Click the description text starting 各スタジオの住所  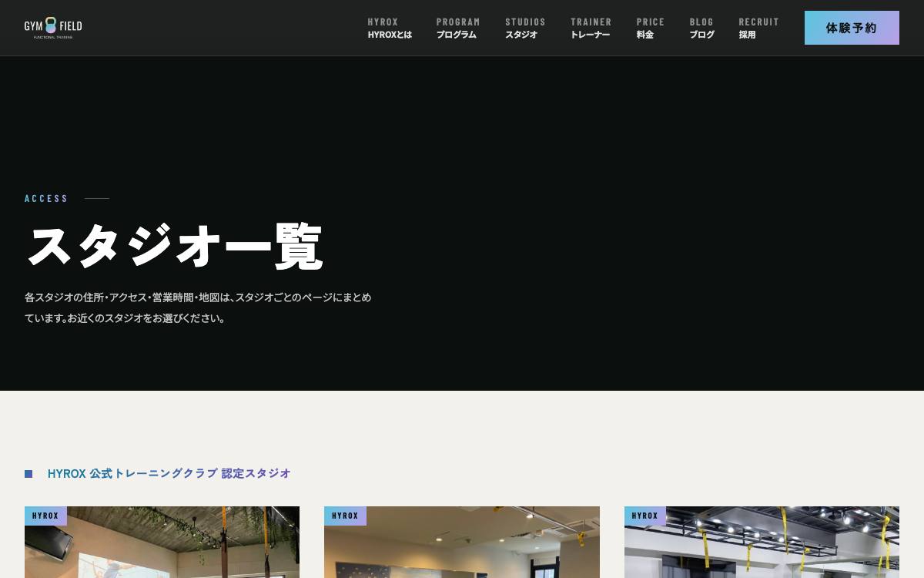(x=198, y=307)
